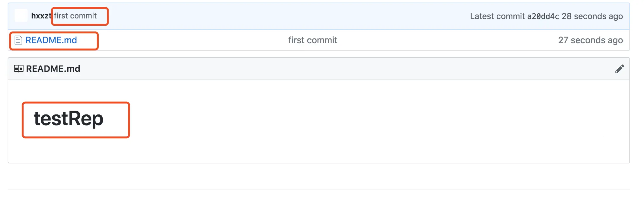
Task: Click the book icon in README header
Action: (x=19, y=69)
